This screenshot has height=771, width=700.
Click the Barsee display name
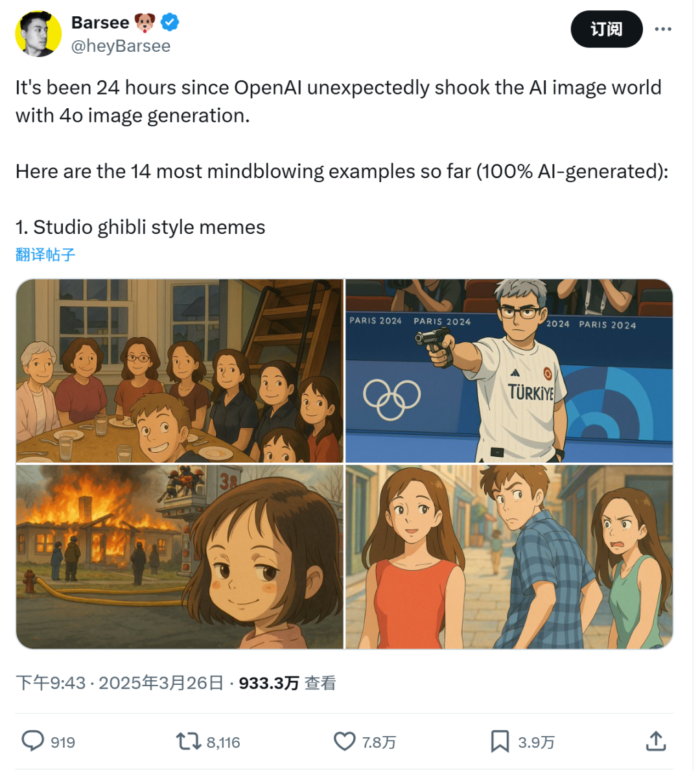[100, 22]
